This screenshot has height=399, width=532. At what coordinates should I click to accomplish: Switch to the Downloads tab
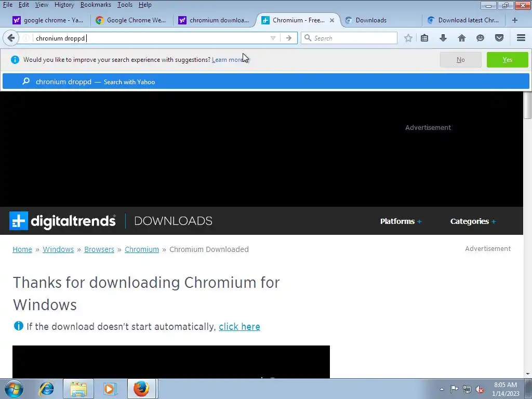tap(380, 20)
